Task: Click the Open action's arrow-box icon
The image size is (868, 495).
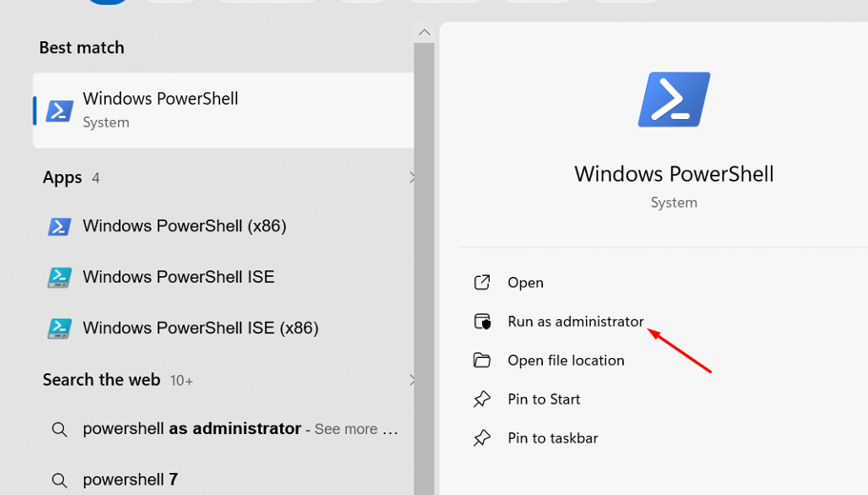Action: click(x=482, y=283)
